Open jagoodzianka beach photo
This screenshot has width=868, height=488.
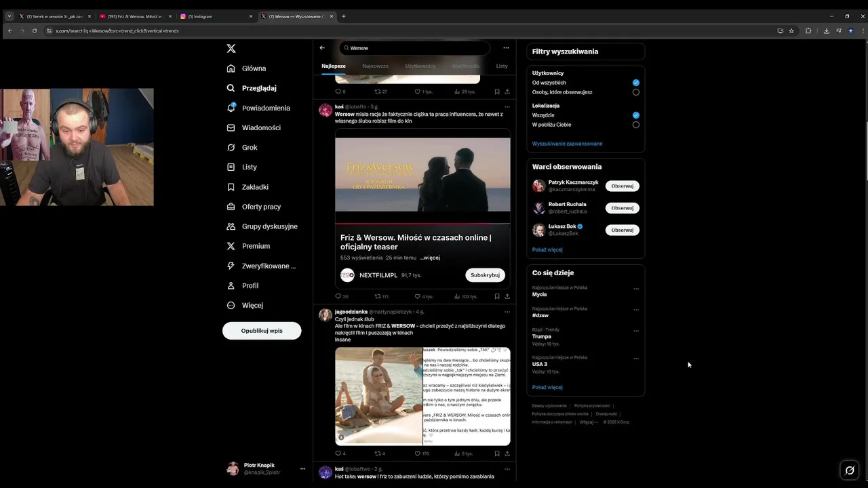[379, 396]
